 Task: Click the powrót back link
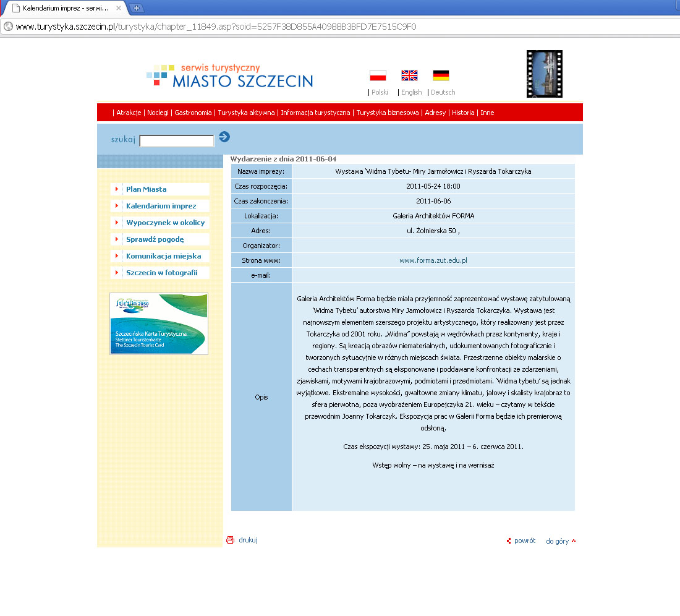(x=525, y=541)
